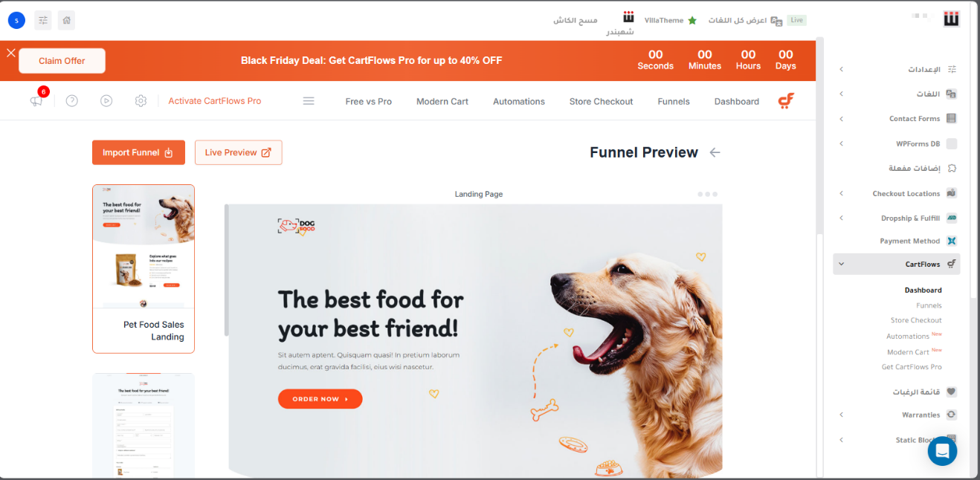The height and width of the screenshot is (480, 980).
Task: Click the CartFlows logo icon
Action: [x=786, y=101]
